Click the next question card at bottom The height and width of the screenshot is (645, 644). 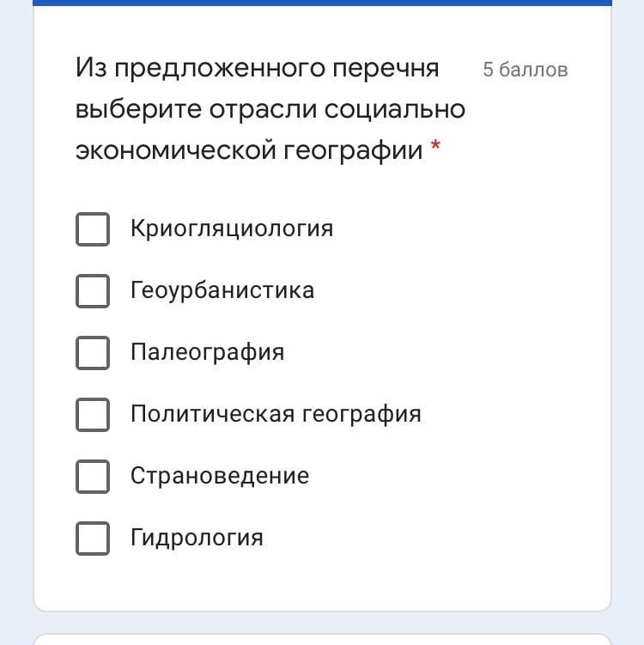point(322,640)
